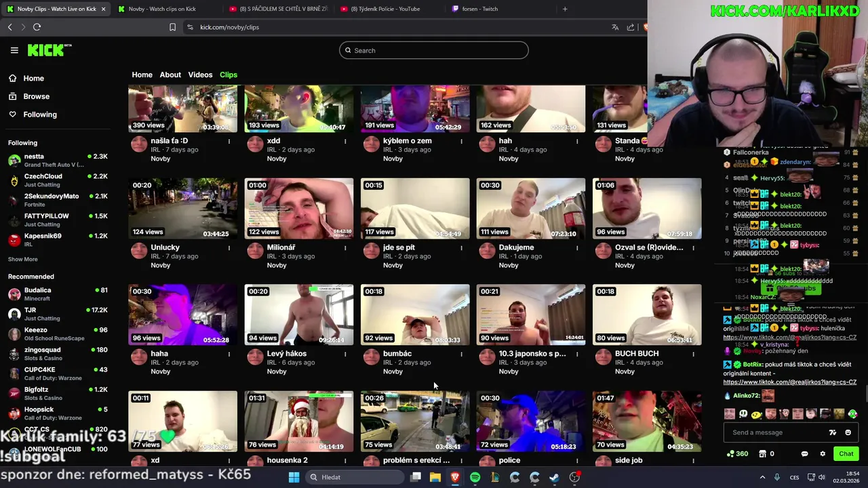Reload the page with the refresh icon
868x488 pixels.
coord(37,27)
